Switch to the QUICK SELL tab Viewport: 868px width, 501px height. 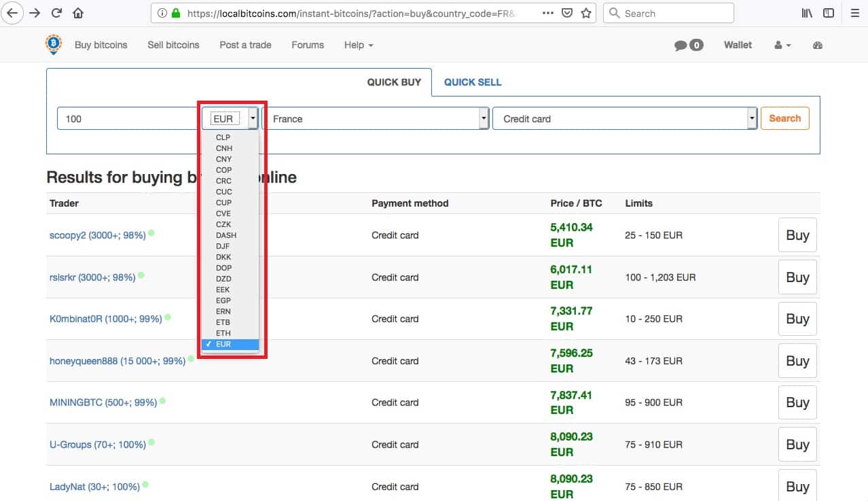473,82
